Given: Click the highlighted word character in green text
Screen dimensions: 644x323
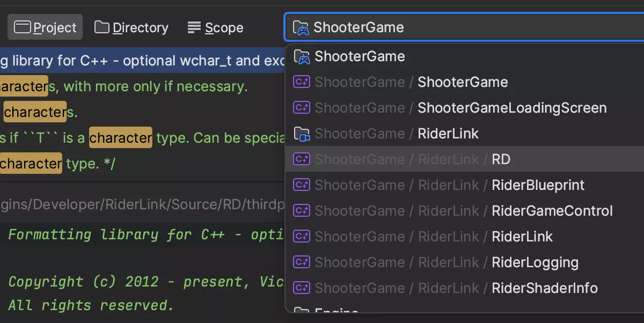Looking at the screenshot, I should pos(120,138).
